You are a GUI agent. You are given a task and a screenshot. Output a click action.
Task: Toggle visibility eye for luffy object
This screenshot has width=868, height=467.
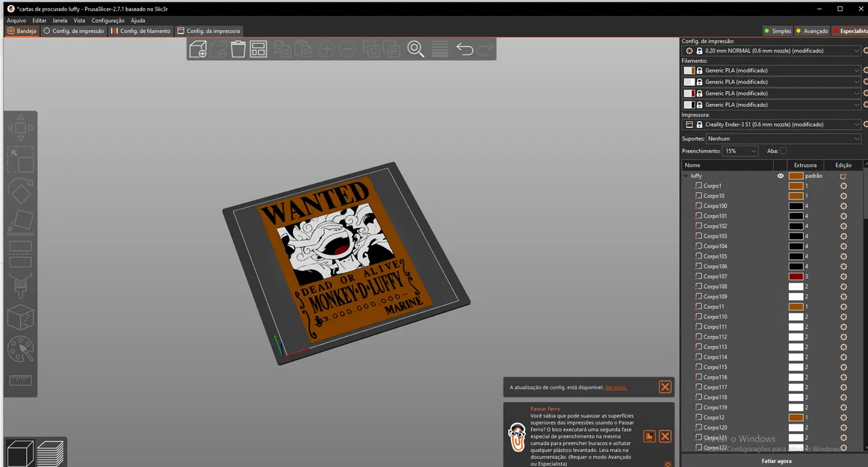tap(781, 176)
